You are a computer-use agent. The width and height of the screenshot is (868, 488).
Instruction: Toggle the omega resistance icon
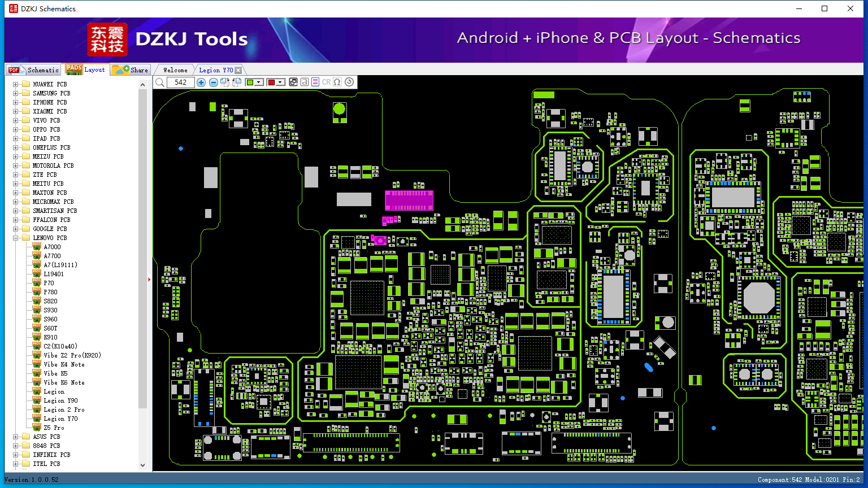tap(337, 82)
